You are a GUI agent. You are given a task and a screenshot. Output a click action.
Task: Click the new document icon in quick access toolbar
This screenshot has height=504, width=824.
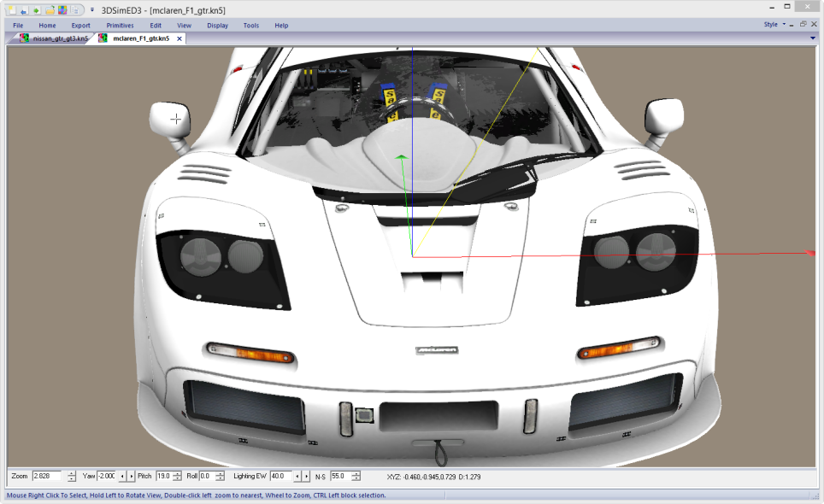click(12, 10)
